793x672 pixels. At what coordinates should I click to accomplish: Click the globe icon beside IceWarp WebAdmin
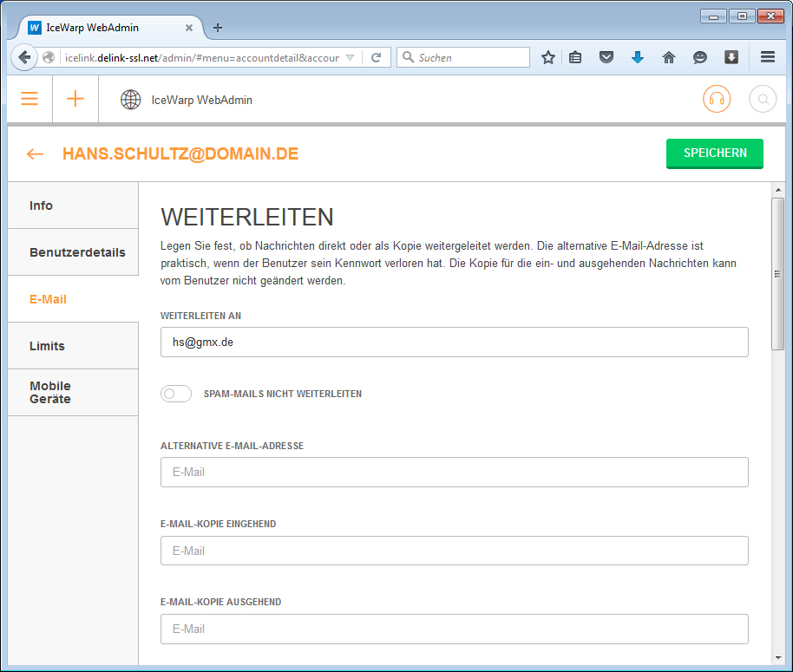(131, 100)
